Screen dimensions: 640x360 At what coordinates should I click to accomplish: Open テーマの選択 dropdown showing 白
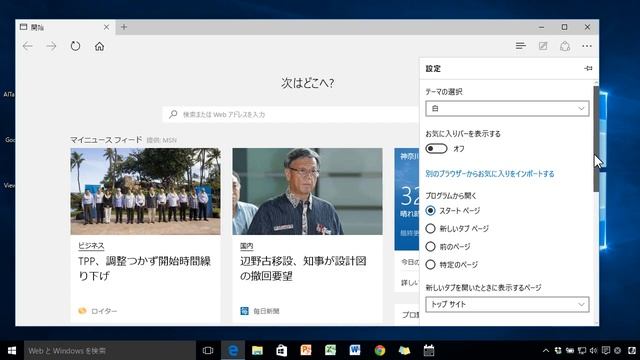tap(507, 109)
